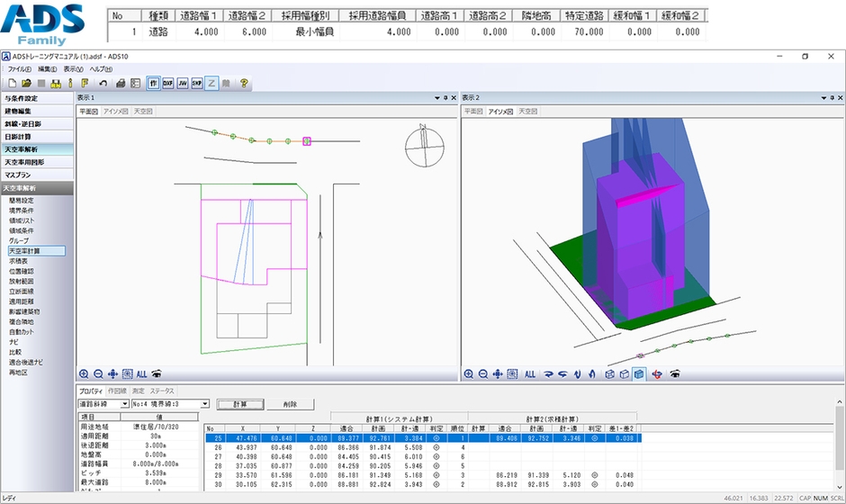Screen dimensions: 846x504
Task: Click the DXF export icon
Action: pyautogui.click(x=168, y=83)
